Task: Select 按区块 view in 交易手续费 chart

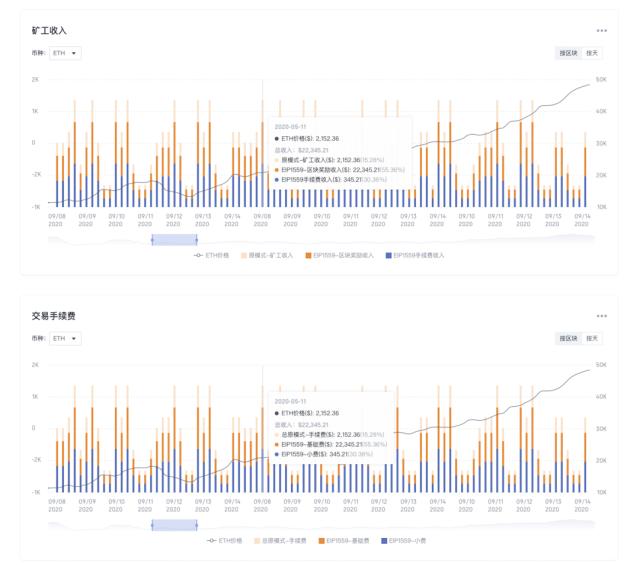Action: pyautogui.click(x=568, y=338)
